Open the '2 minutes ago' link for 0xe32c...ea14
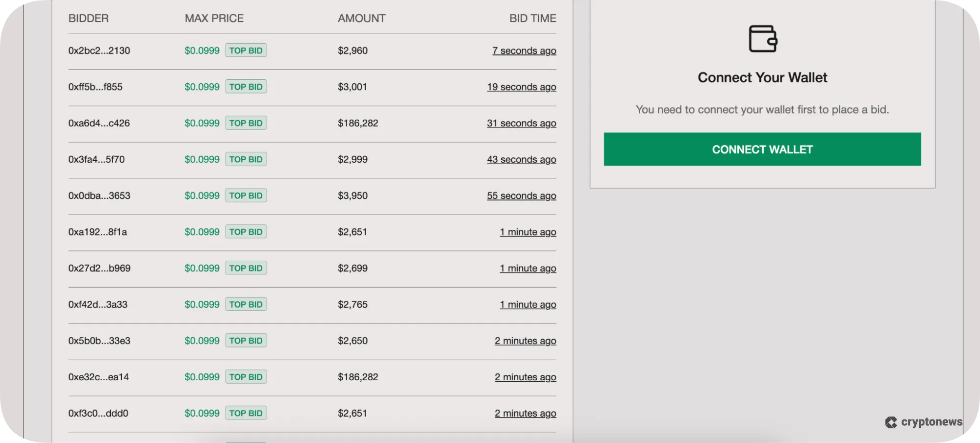The width and height of the screenshot is (980, 443). point(525,377)
